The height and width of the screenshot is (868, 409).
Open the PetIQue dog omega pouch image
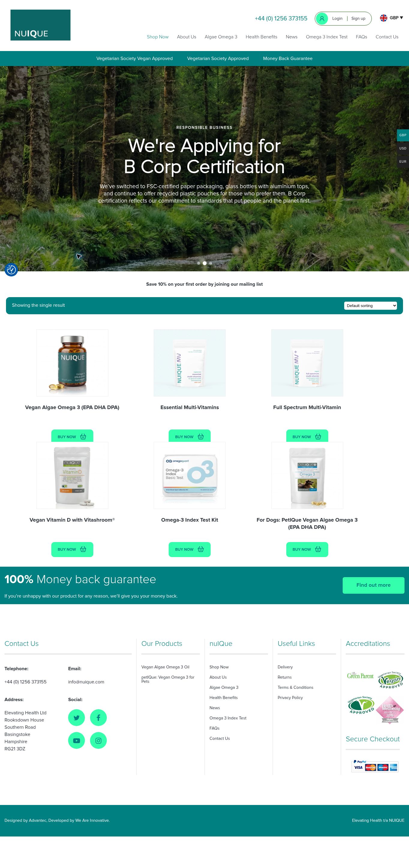coord(307,475)
